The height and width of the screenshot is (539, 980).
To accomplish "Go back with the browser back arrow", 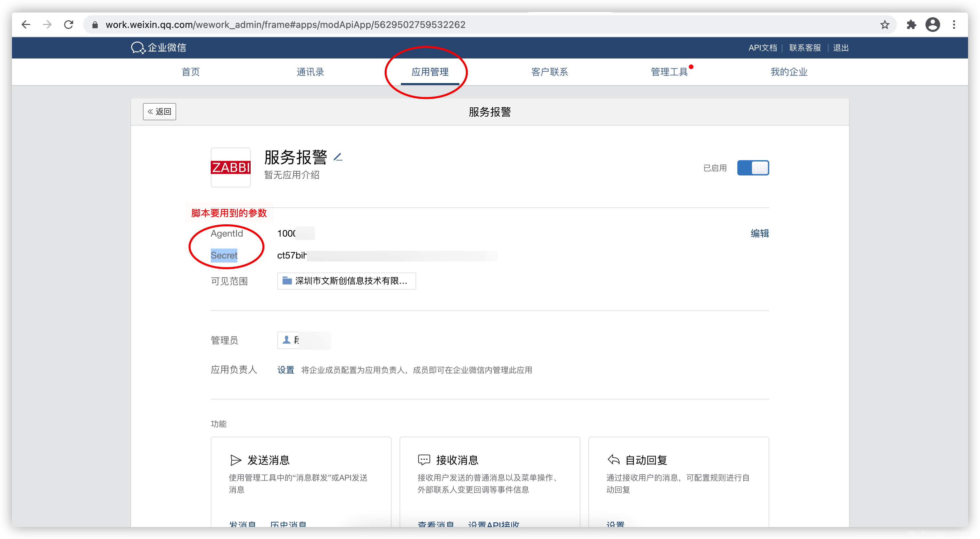I will (x=26, y=25).
